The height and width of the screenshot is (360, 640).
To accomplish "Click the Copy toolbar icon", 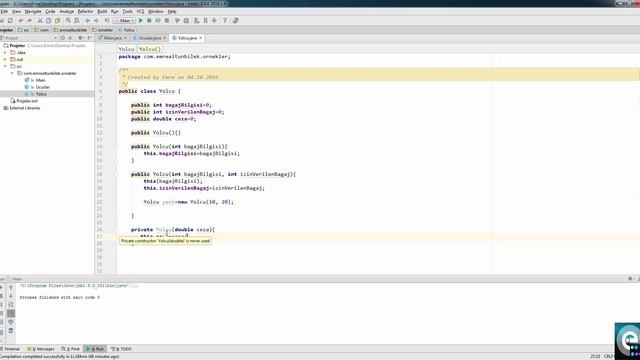I will (x=49, y=20).
